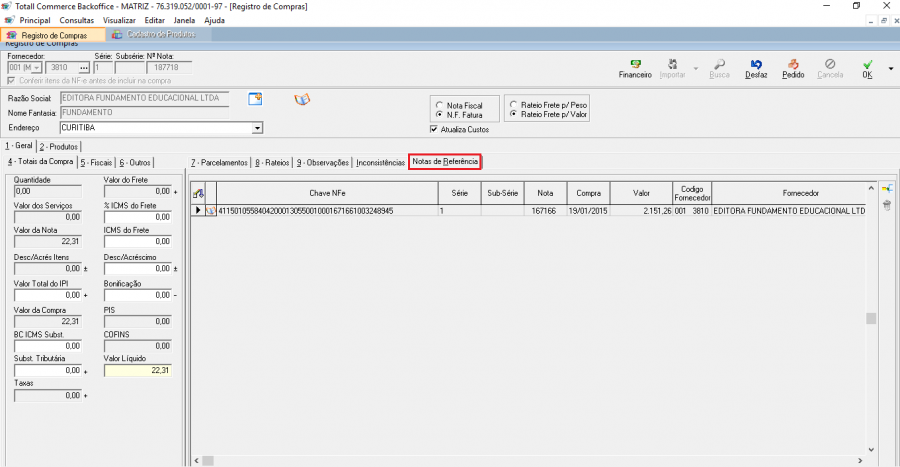
Task: Click the open book icon
Action: pos(302,99)
